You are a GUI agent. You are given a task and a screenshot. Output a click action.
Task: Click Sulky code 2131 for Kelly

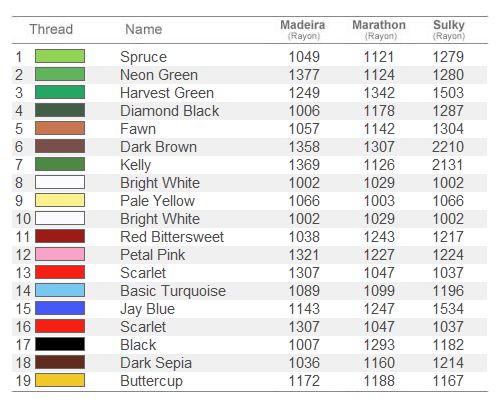coord(448,165)
